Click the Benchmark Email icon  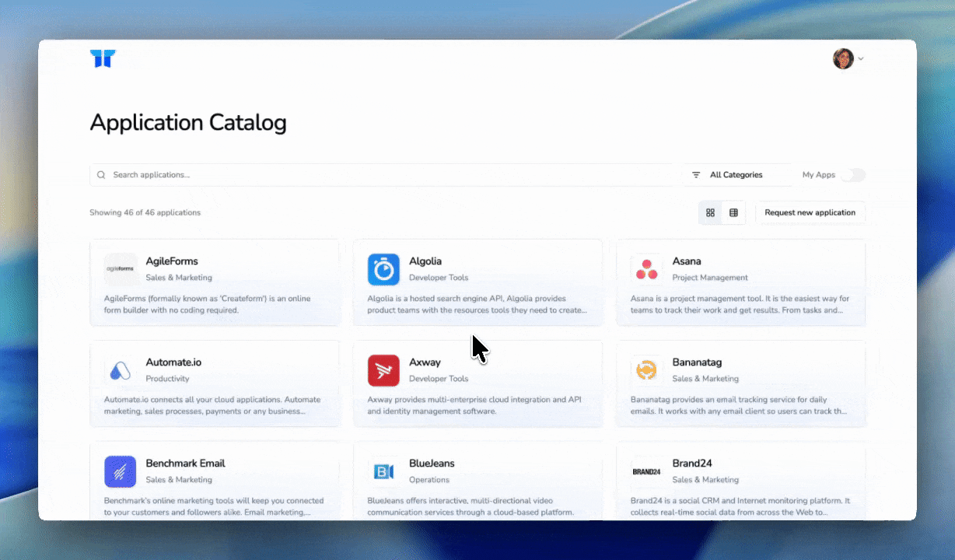pyautogui.click(x=120, y=471)
